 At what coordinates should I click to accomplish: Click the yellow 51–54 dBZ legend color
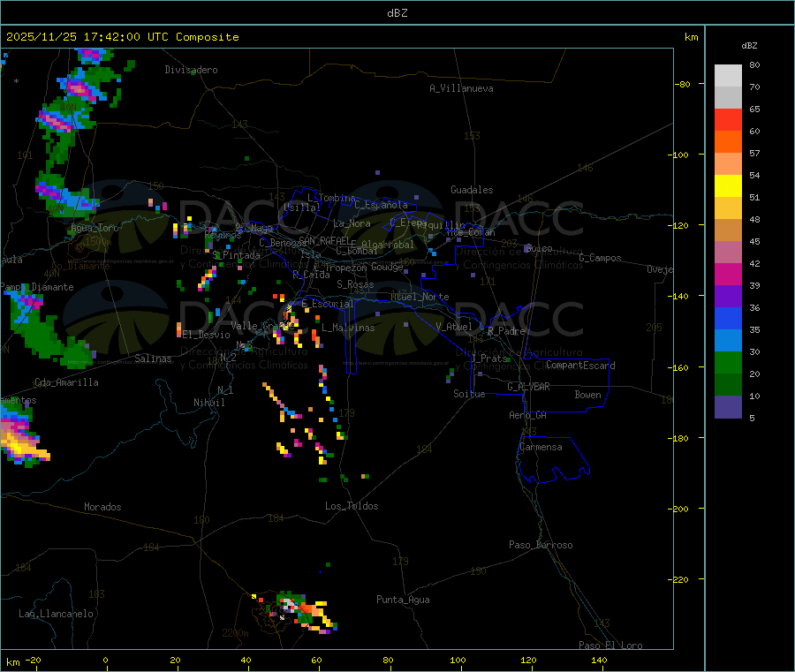coord(728,186)
